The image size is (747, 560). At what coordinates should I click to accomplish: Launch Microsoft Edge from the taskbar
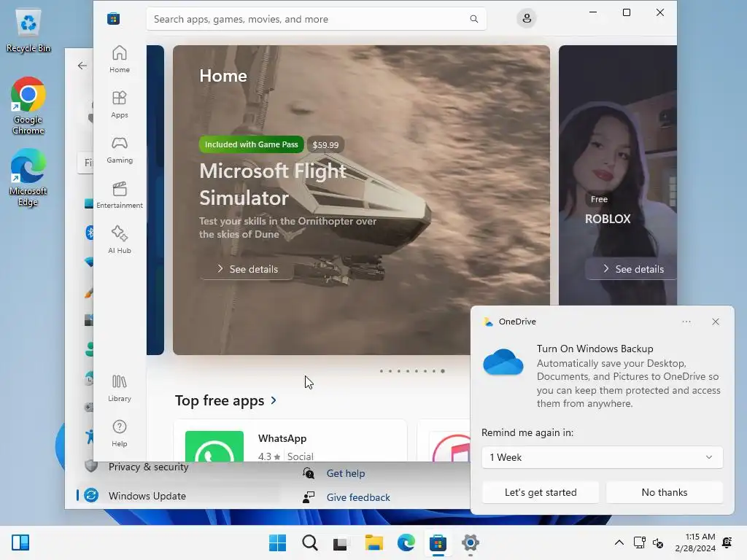pyautogui.click(x=406, y=542)
